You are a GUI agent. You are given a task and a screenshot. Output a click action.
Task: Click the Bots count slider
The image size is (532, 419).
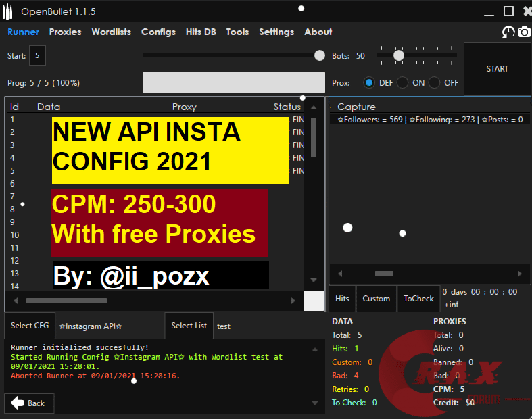pyautogui.click(x=416, y=55)
